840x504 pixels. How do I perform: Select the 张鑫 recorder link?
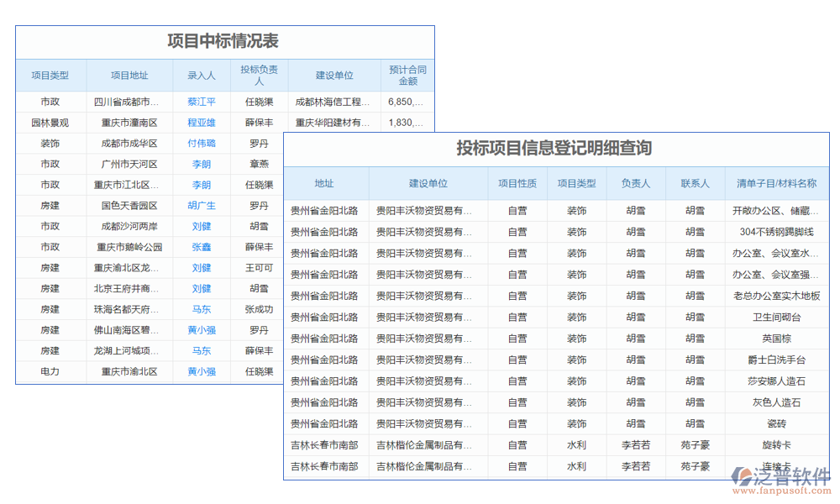click(x=201, y=246)
